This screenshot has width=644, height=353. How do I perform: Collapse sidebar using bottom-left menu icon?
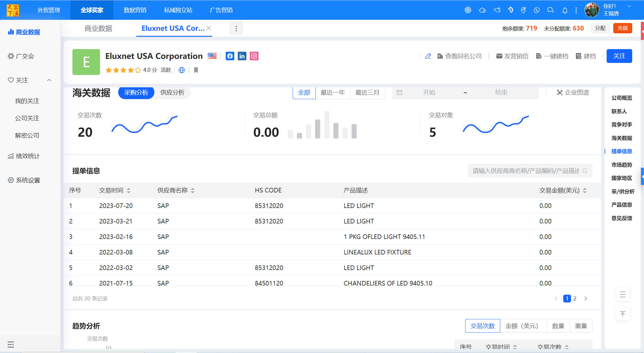(x=11, y=344)
